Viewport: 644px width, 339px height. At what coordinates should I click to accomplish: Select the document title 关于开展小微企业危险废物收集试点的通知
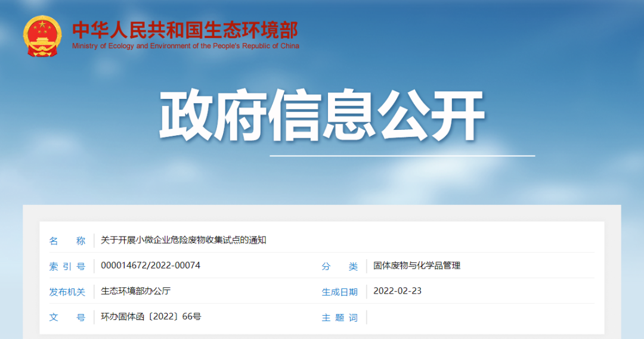click(x=184, y=240)
